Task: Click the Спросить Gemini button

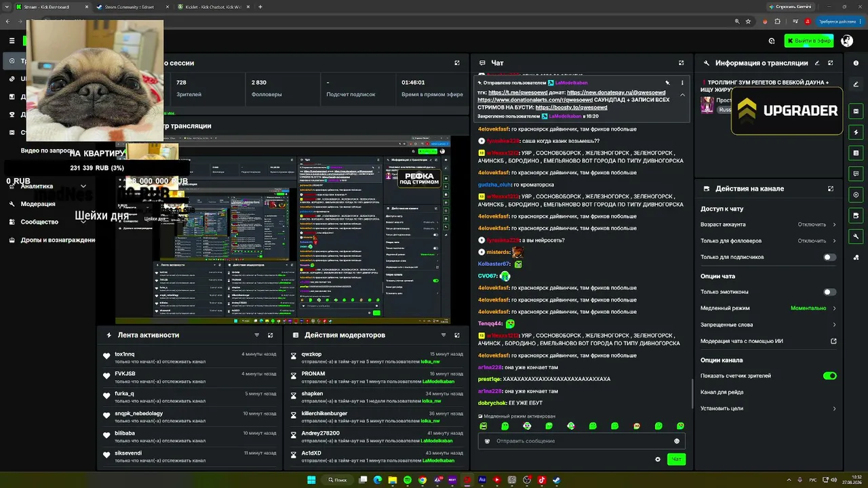Action: coord(790,7)
